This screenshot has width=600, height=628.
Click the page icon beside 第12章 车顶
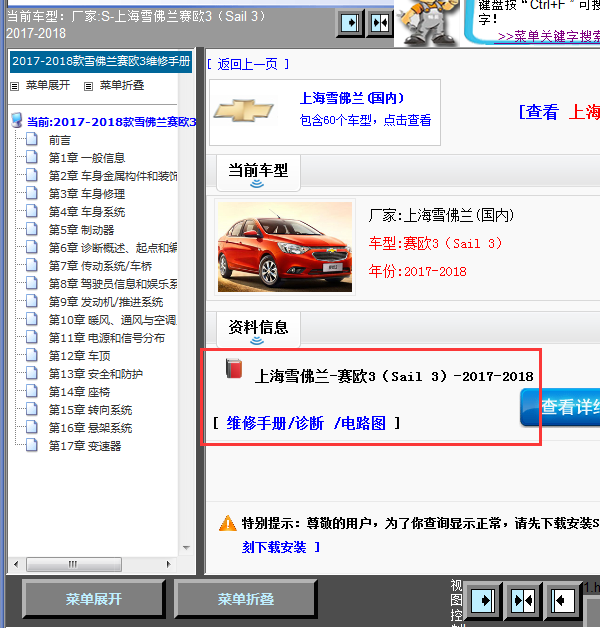coord(32,355)
